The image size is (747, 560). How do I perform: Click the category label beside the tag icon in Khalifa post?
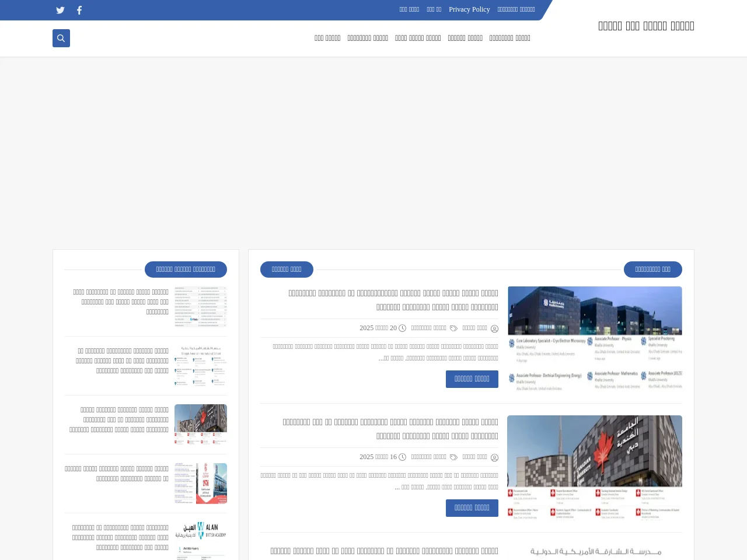(x=428, y=328)
